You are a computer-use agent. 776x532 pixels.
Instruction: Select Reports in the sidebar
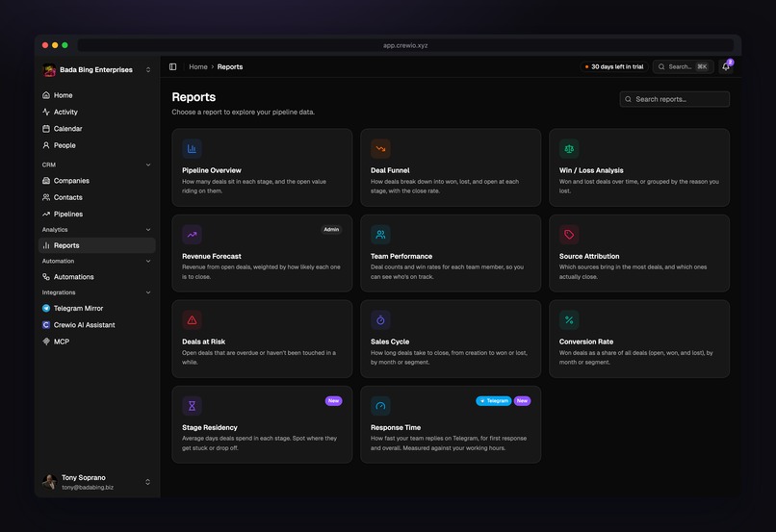[97, 245]
